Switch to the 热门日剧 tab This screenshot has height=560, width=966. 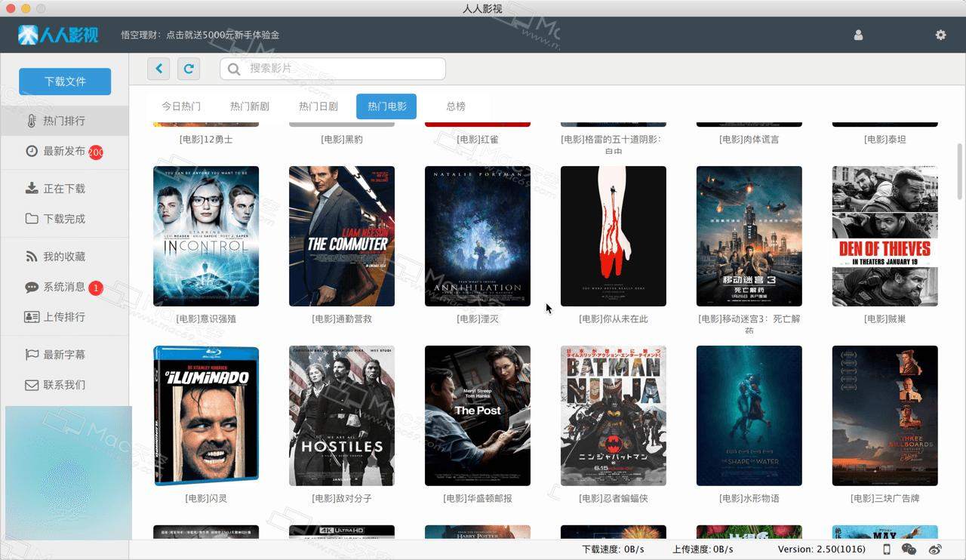(318, 106)
